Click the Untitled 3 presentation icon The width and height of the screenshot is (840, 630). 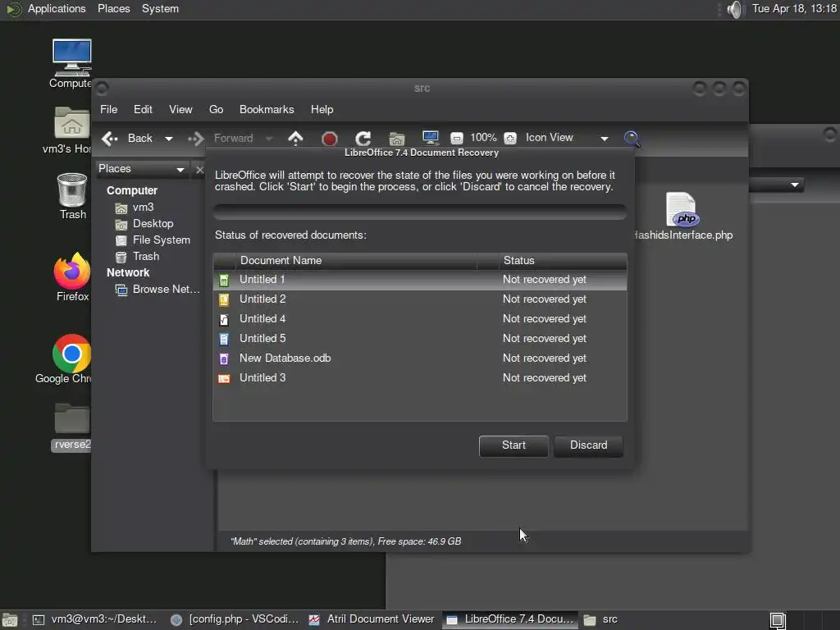pos(224,378)
